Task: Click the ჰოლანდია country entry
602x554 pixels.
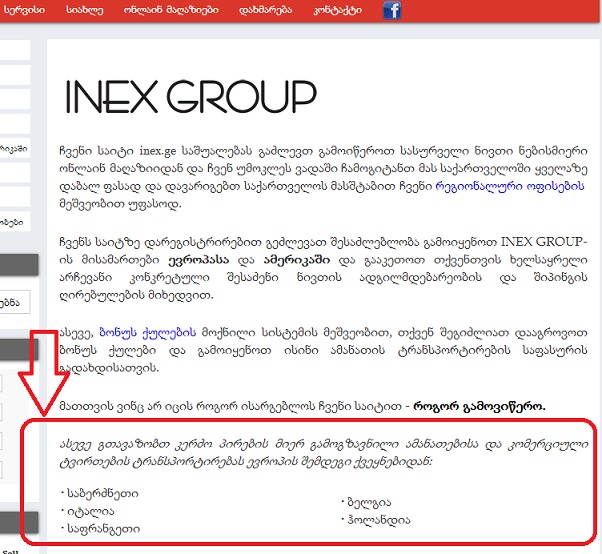Action: (x=379, y=520)
